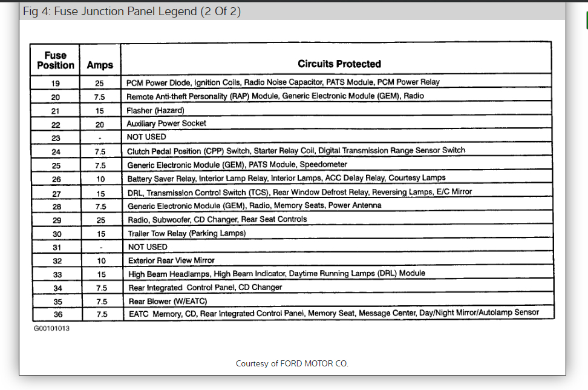
Task: Click the 7.5 amps value for fuse 36
Action: click(102, 314)
